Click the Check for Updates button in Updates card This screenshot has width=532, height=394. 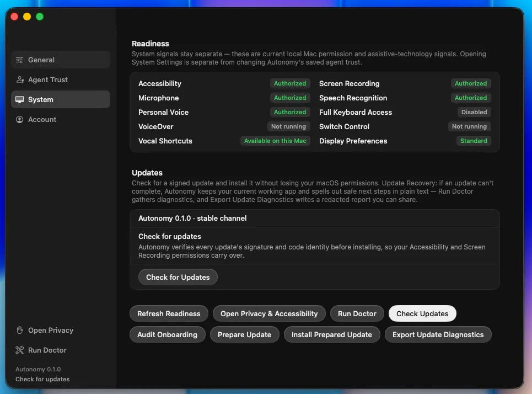coord(178,277)
